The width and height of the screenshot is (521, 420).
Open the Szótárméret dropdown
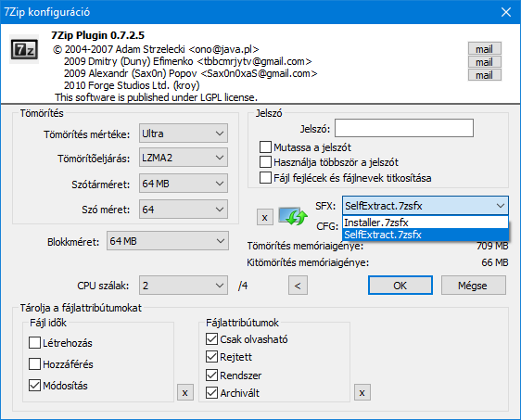click(184, 183)
